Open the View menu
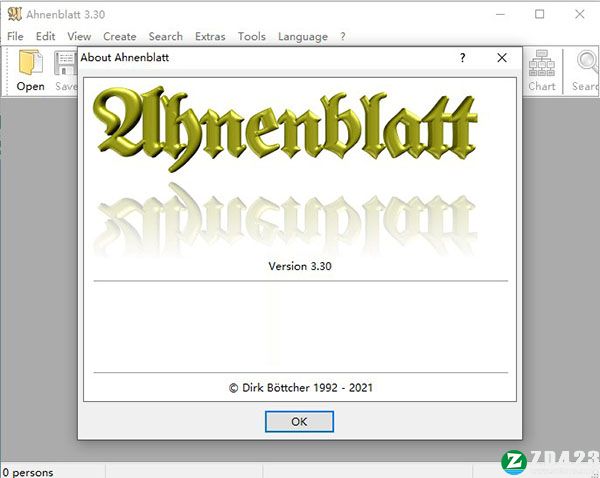Screen dimensions: 600x478 (x=79, y=36)
